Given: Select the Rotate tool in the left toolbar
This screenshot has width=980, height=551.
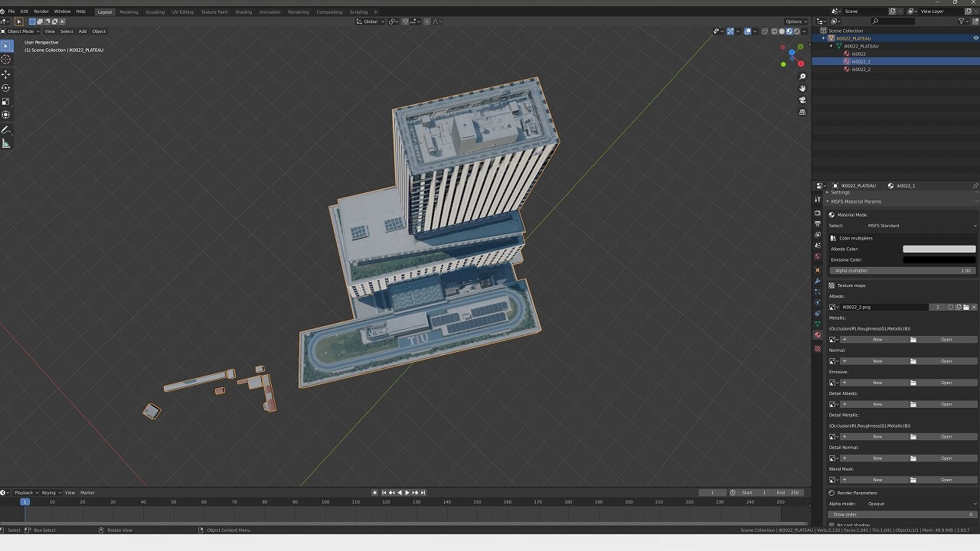Looking at the screenshot, I should 6,88.
